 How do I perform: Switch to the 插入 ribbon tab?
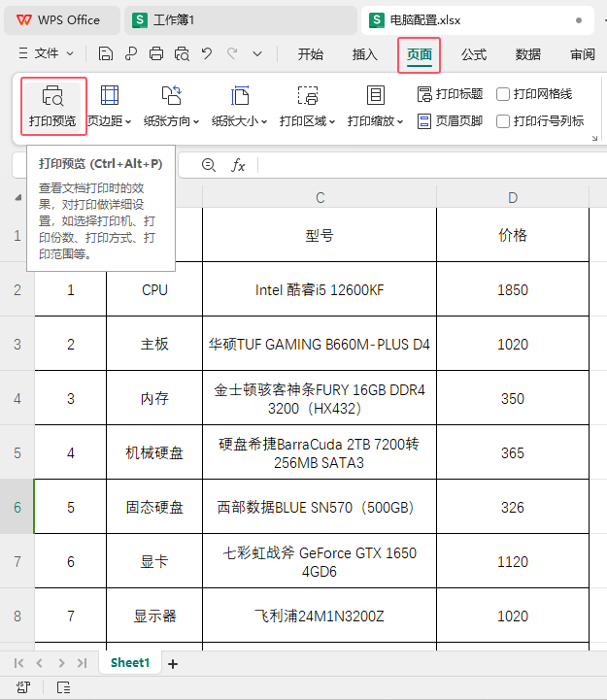tap(364, 54)
